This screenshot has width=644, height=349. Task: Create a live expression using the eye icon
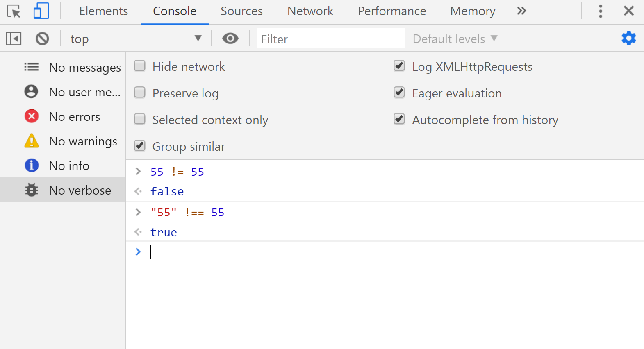(230, 39)
